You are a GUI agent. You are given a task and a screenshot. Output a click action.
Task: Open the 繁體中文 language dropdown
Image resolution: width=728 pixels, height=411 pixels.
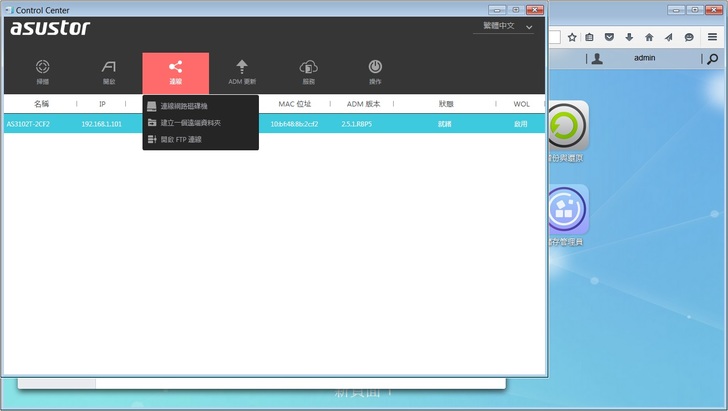point(503,26)
